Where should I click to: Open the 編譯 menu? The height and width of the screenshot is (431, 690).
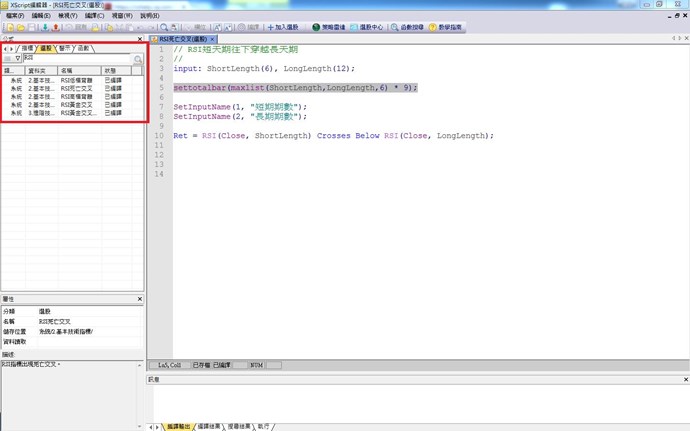92,16
